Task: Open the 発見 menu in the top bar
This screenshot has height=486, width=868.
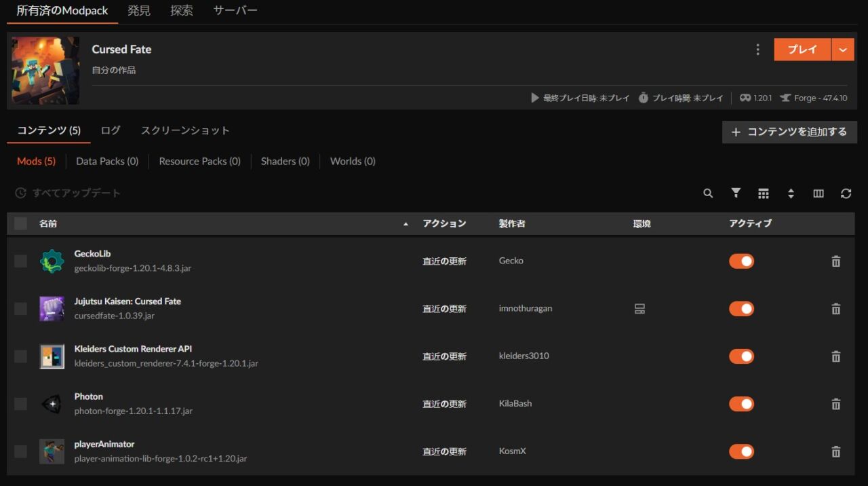Action: (x=139, y=10)
